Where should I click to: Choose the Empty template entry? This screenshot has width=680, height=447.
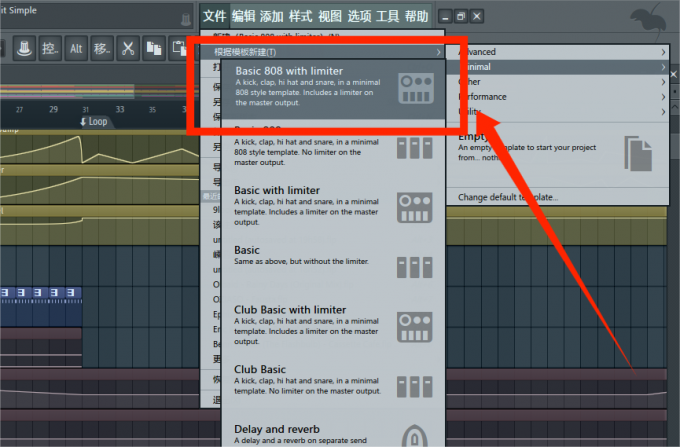pos(558,153)
